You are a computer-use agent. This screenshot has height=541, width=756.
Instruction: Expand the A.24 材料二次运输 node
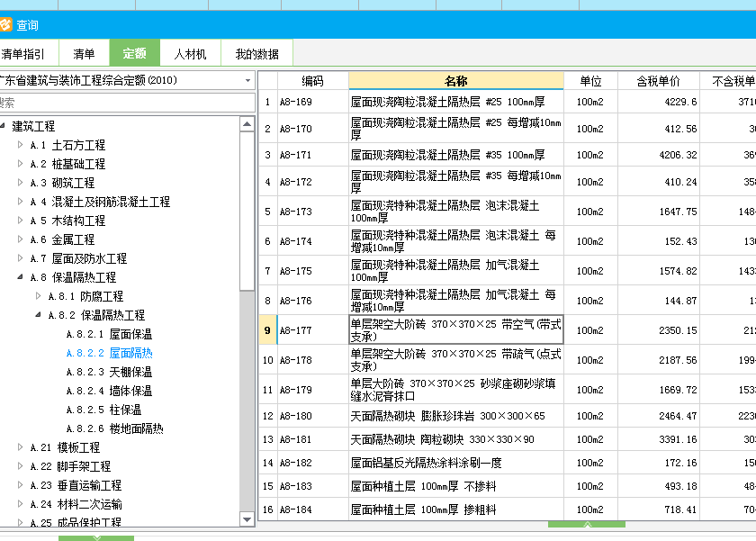point(20,504)
